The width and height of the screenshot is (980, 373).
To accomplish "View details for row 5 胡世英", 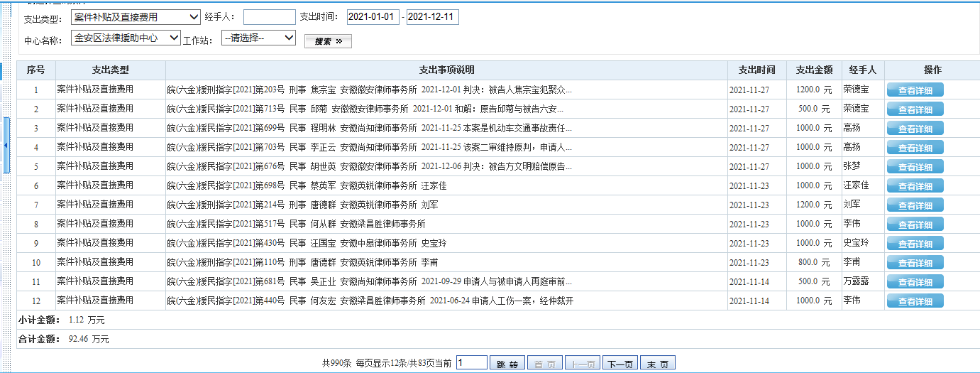I will pos(915,167).
